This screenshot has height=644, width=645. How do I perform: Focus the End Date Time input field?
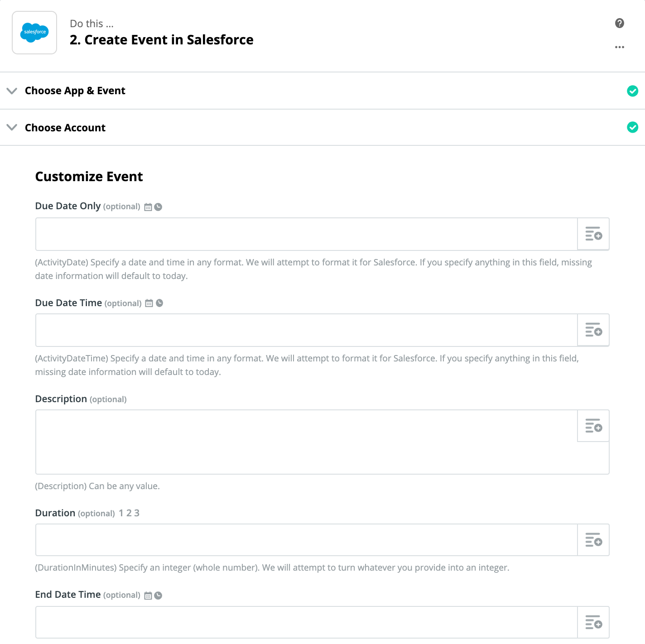(306, 622)
